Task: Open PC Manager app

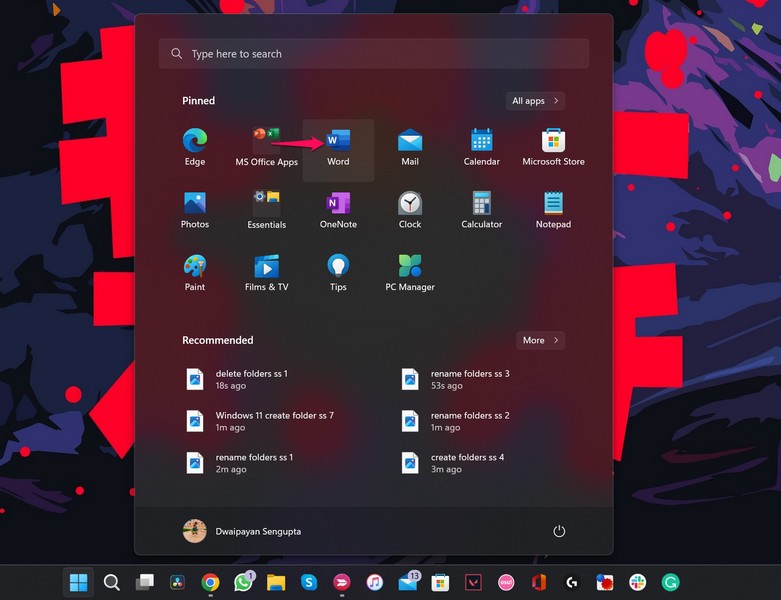Action: coord(410,273)
